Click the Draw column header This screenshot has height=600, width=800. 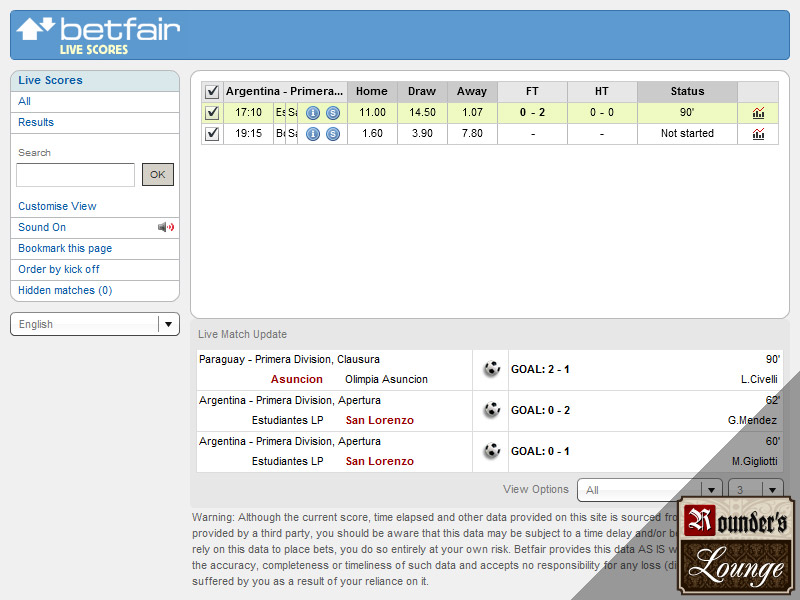pyautogui.click(x=422, y=92)
